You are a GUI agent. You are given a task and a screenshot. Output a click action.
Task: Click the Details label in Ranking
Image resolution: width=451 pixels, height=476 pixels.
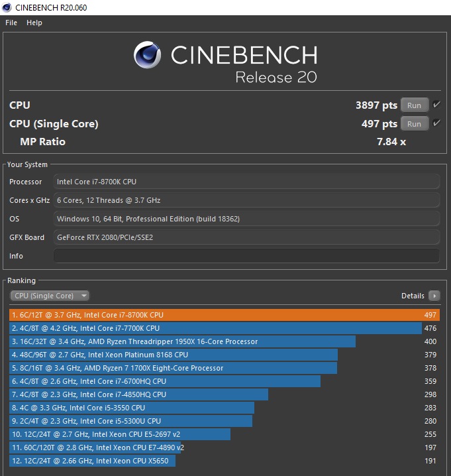pos(413,296)
